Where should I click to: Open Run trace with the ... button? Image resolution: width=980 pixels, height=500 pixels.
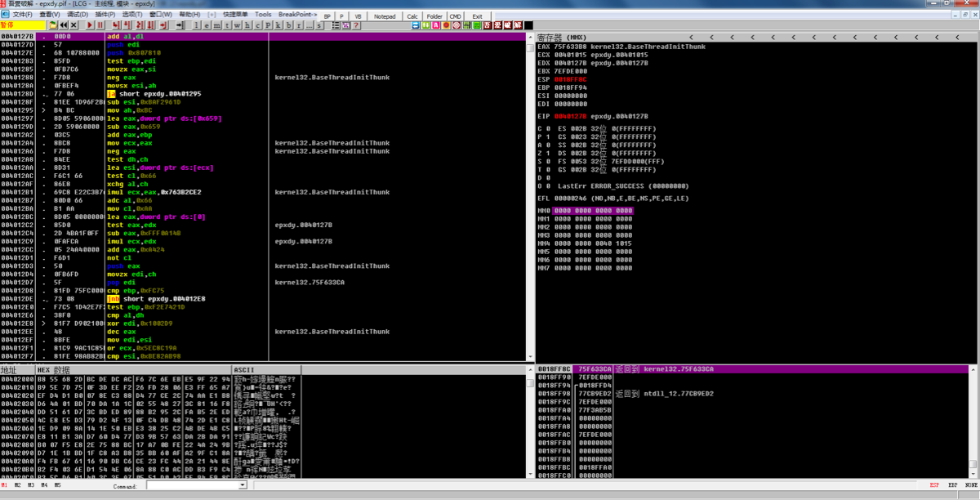tap(309, 25)
